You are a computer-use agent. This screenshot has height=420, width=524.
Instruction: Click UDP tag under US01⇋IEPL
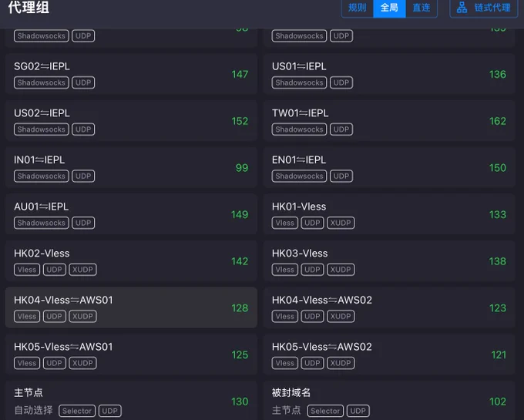coord(341,82)
